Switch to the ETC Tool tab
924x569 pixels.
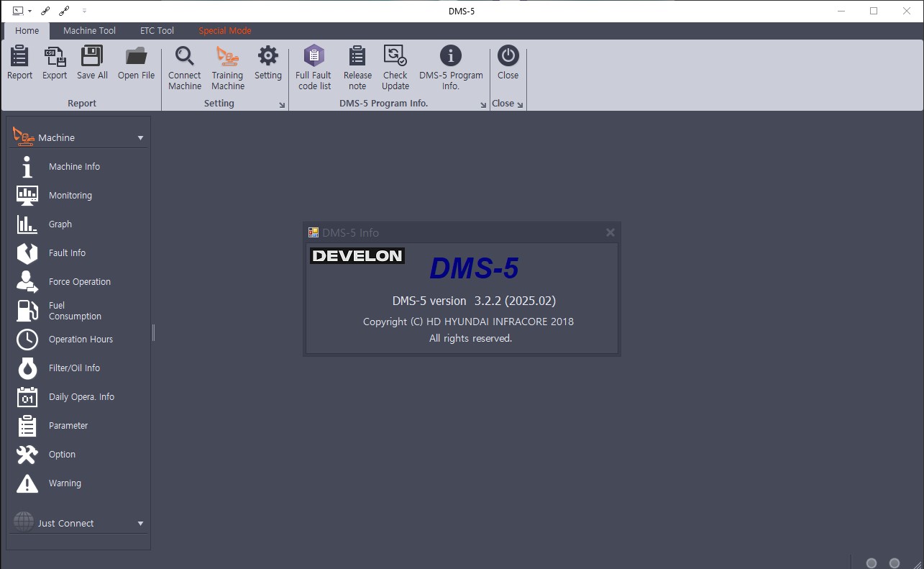(x=157, y=31)
